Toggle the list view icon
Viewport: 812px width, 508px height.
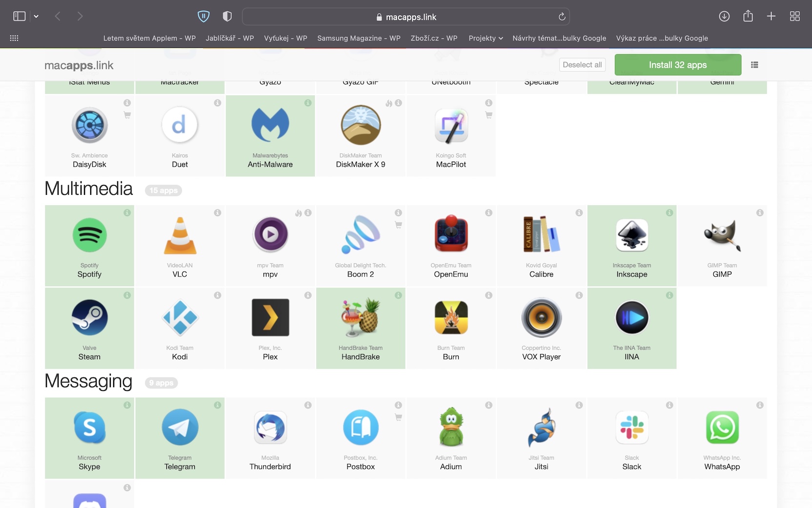[x=754, y=64]
